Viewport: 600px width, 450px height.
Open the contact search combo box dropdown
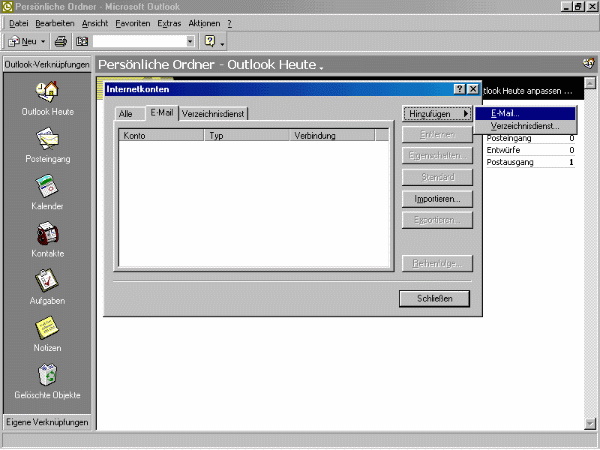[x=190, y=41]
